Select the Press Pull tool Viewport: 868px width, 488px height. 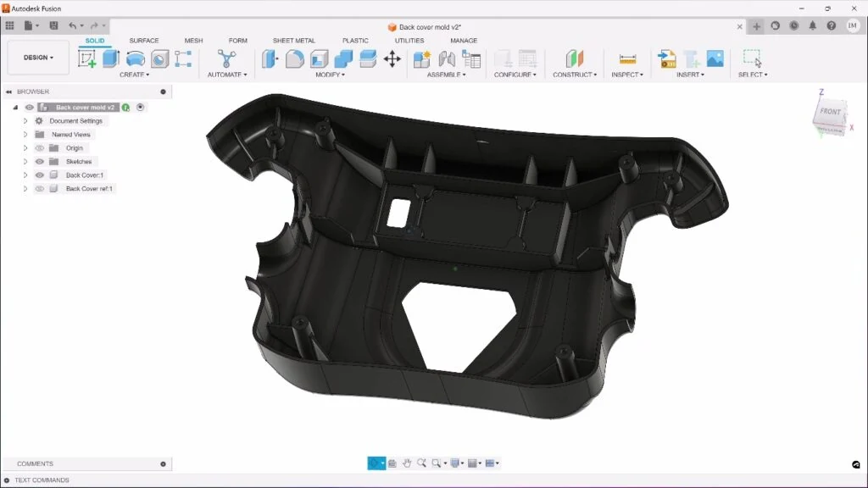(270, 58)
